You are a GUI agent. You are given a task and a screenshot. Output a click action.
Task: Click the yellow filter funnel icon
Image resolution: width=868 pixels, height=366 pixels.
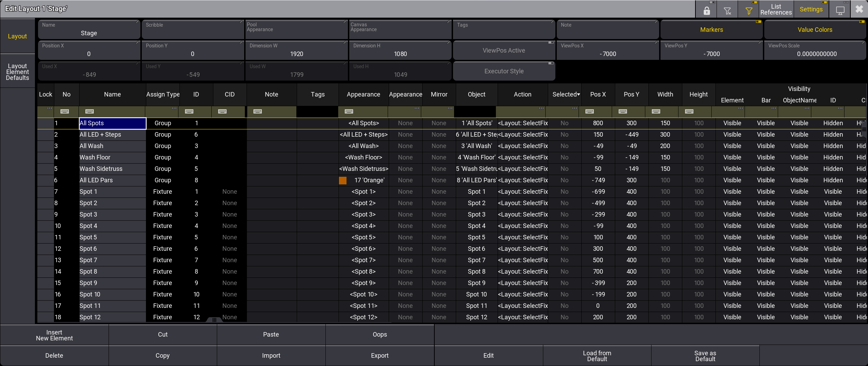(749, 10)
